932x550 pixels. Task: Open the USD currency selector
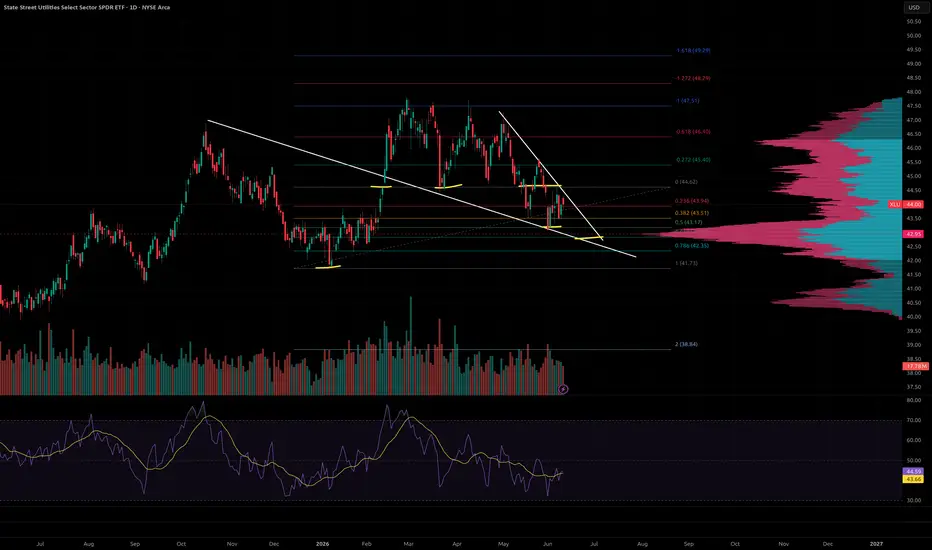914,8
